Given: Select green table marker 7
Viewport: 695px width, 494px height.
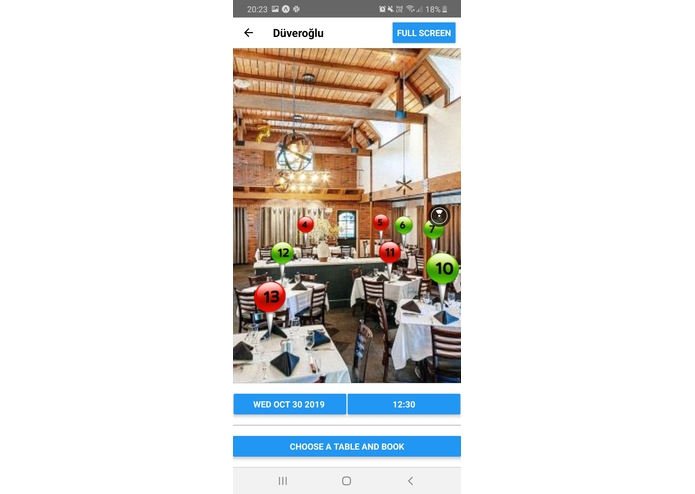Looking at the screenshot, I should [432, 230].
